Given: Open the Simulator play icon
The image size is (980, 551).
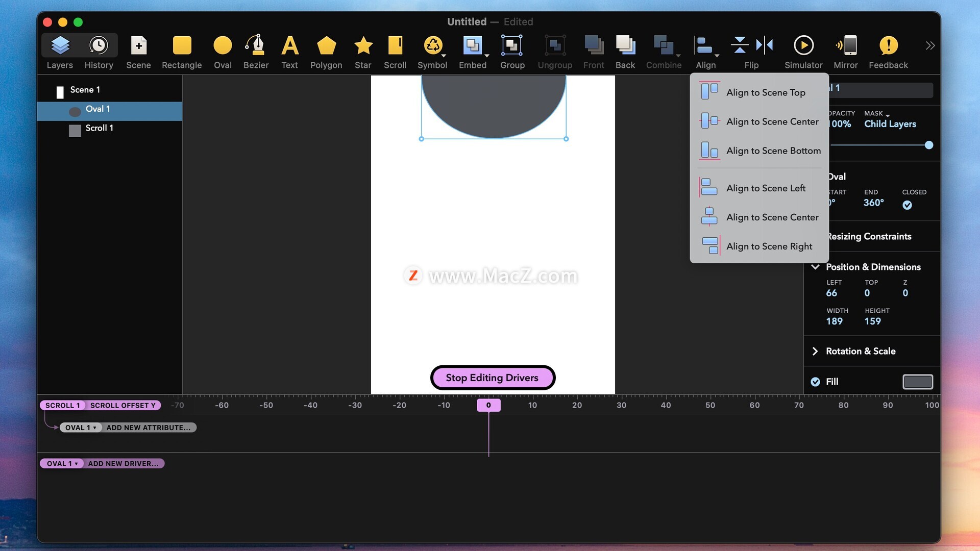Looking at the screenshot, I should [803, 46].
